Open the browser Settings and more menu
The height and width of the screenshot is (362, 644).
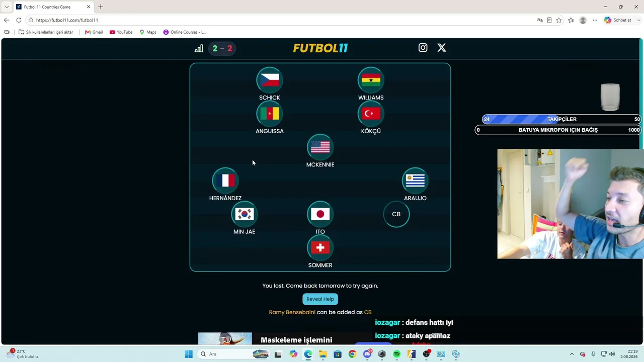pyautogui.click(x=595, y=20)
